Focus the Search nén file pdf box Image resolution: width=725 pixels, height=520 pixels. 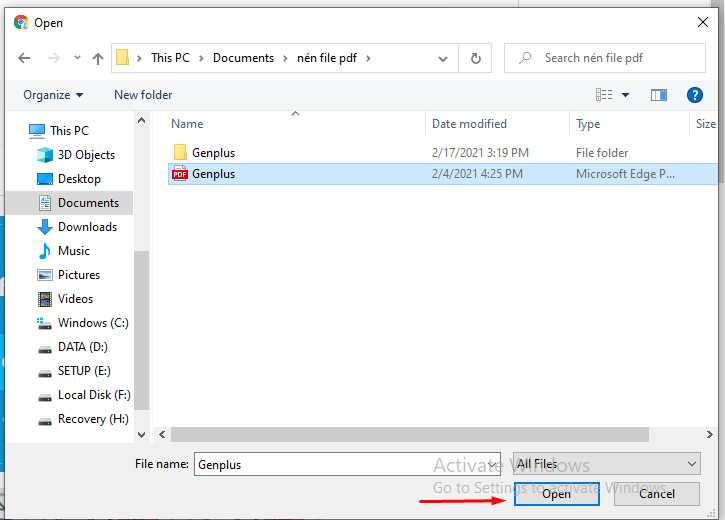[605, 58]
